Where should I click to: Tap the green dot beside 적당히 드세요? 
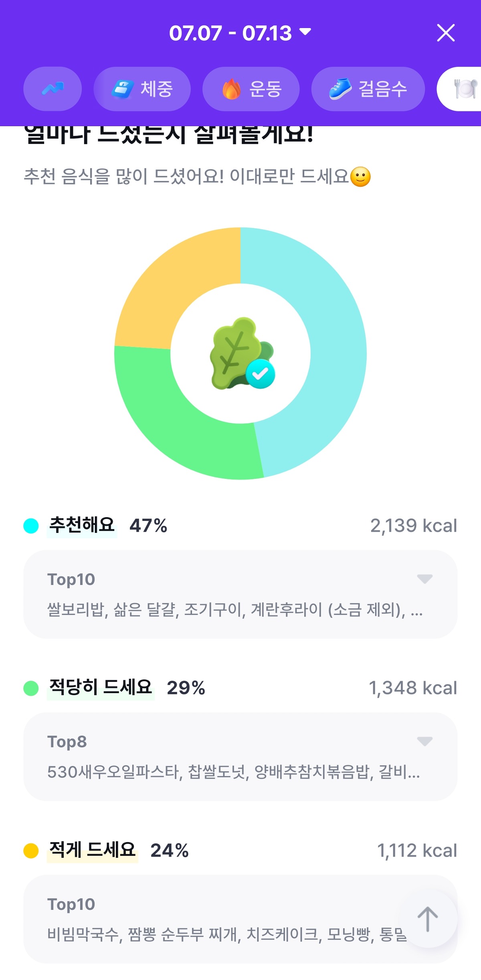pos(31,688)
